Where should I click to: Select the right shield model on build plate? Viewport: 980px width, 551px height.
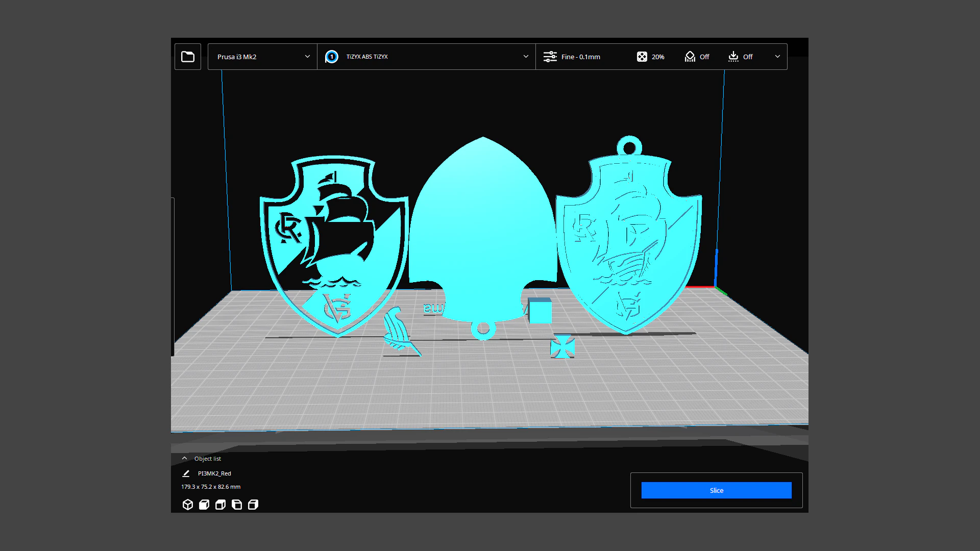pos(629,240)
